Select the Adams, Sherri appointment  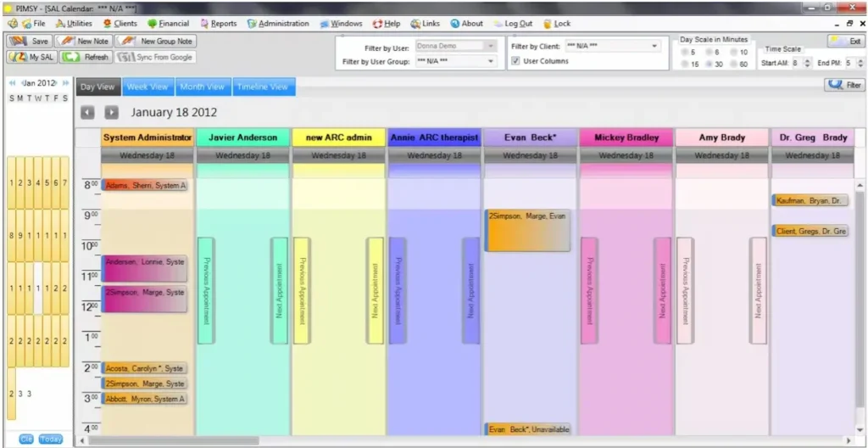click(x=144, y=186)
